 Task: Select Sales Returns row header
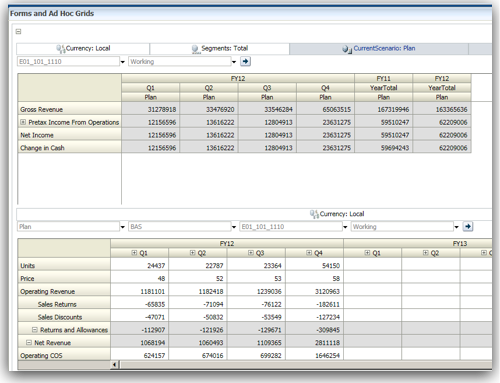point(64,304)
